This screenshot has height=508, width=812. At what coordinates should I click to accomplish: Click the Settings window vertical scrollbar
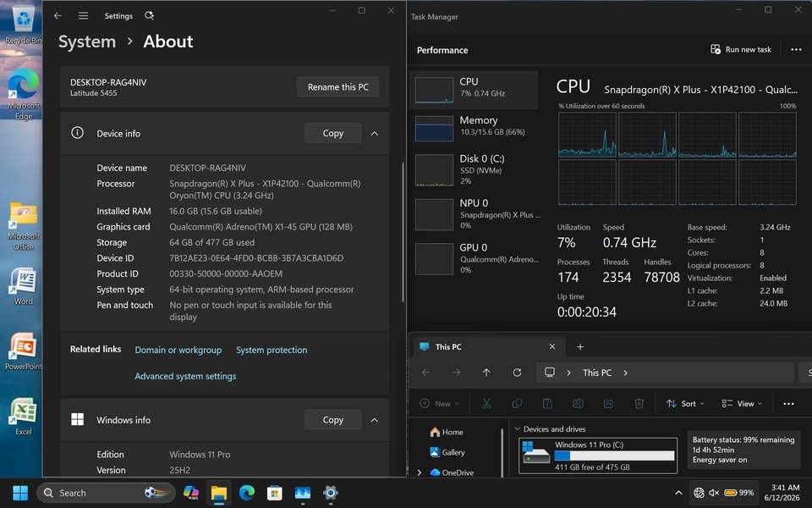[403, 232]
